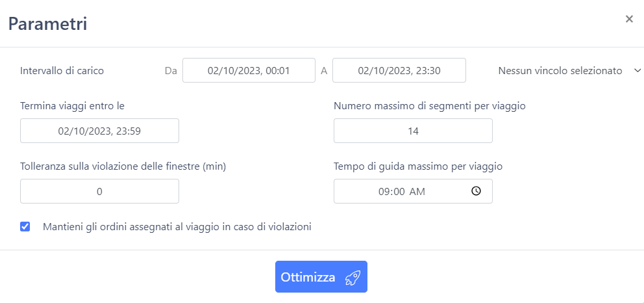The width and height of the screenshot is (644, 303).
Task: Click the window violation tolerance field
Action: [x=99, y=191]
